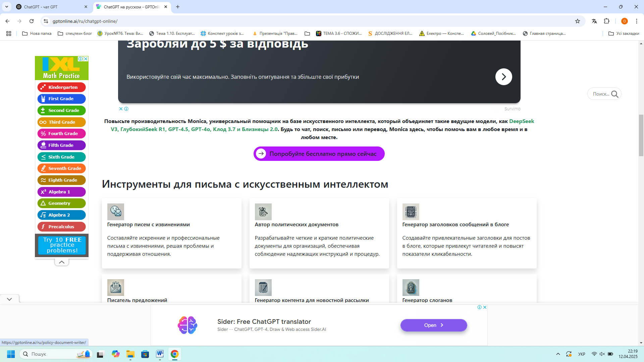Reload the current page
Image resolution: width=644 pixels, height=362 pixels.
pyautogui.click(x=32, y=21)
